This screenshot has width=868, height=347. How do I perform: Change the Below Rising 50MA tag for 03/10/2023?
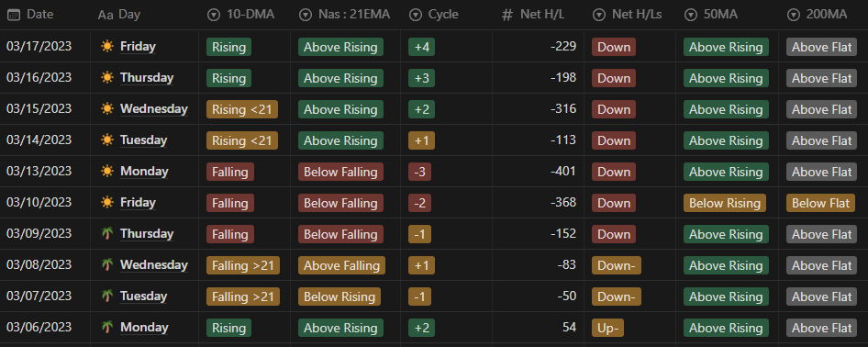(725, 203)
